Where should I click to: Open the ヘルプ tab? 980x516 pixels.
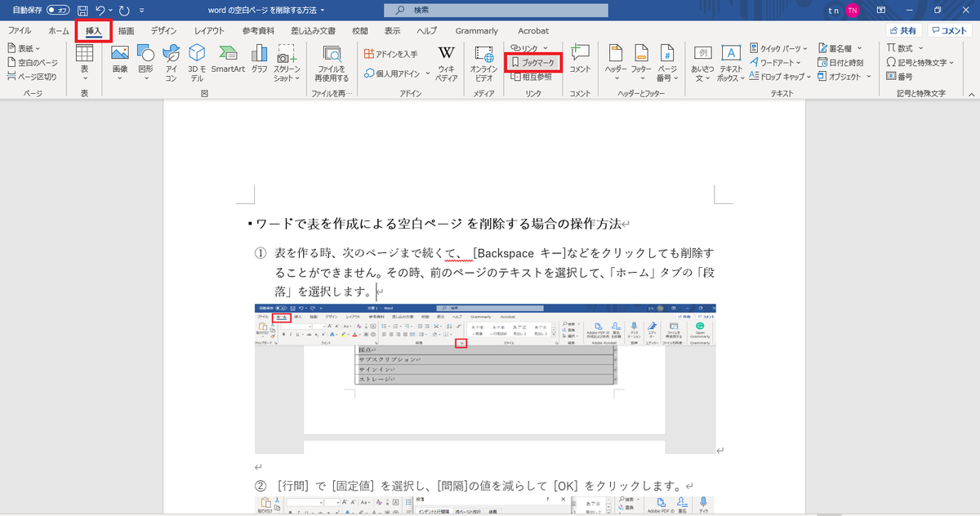coord(426,30)
